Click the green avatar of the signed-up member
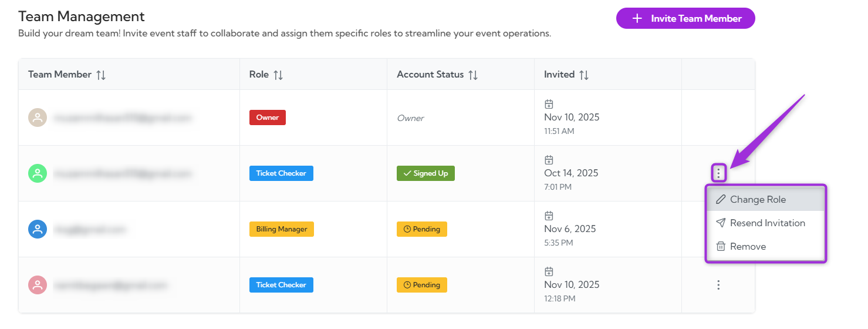The image size is (868, 329). click(x=38, y=173)
